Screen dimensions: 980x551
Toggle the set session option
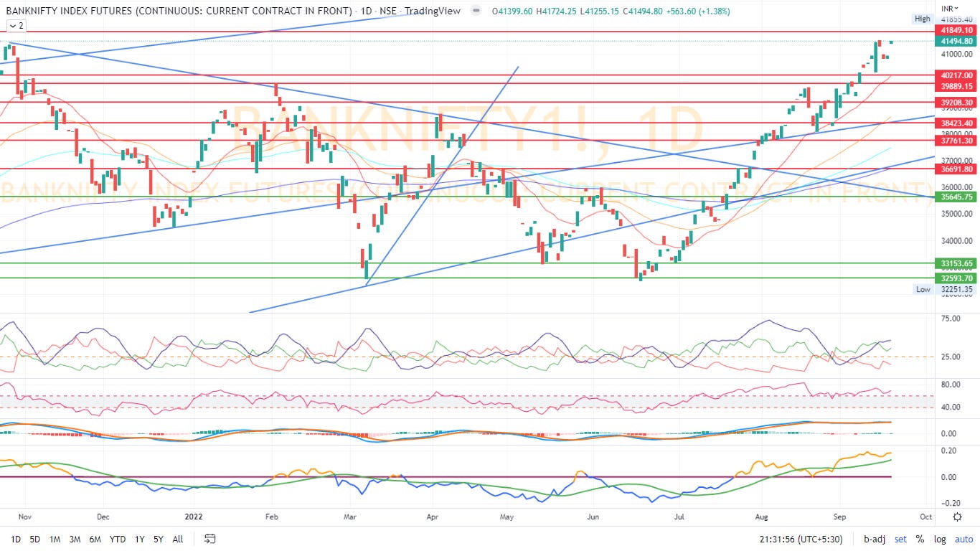pos(900,539)
